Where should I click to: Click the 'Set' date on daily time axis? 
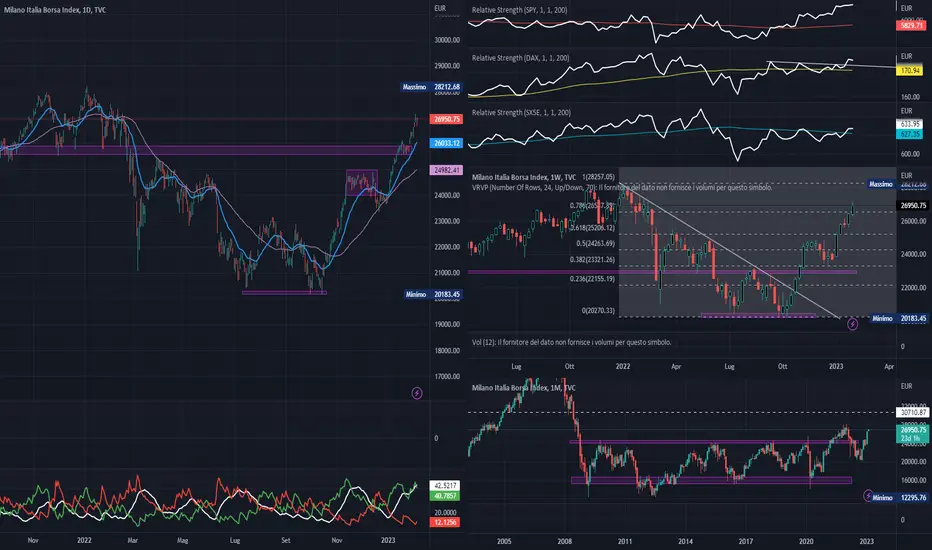pyautogui.click(x=286, y=540)
